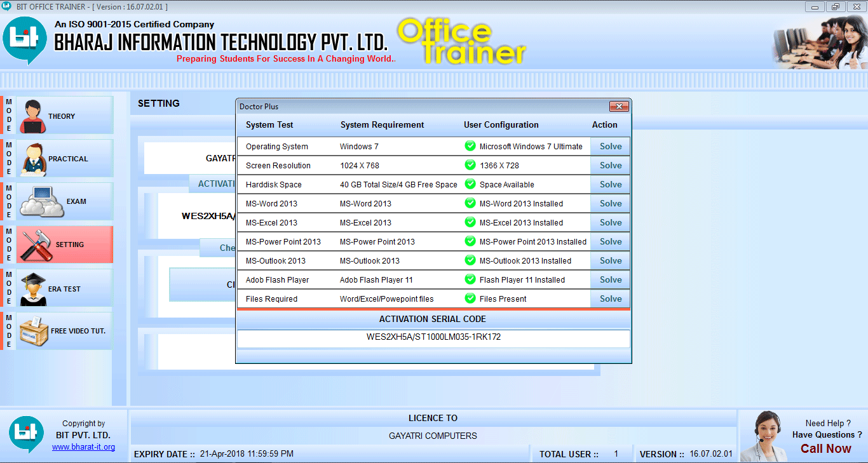Solve the Screen Resolution test

point(611,165)
